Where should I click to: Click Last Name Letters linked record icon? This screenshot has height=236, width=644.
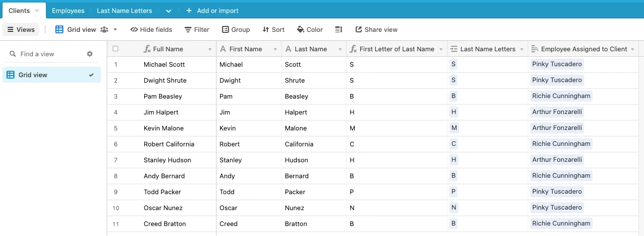(x=454, y=49)
